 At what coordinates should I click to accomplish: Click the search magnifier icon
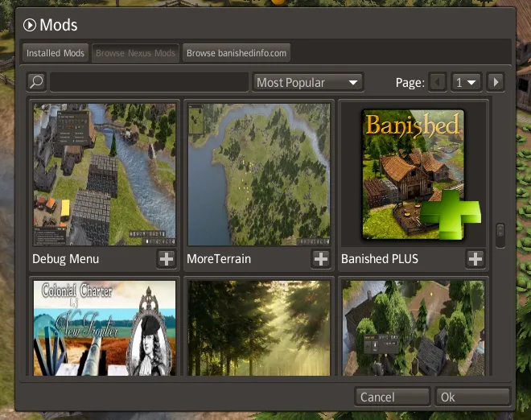tap(36, 82)
